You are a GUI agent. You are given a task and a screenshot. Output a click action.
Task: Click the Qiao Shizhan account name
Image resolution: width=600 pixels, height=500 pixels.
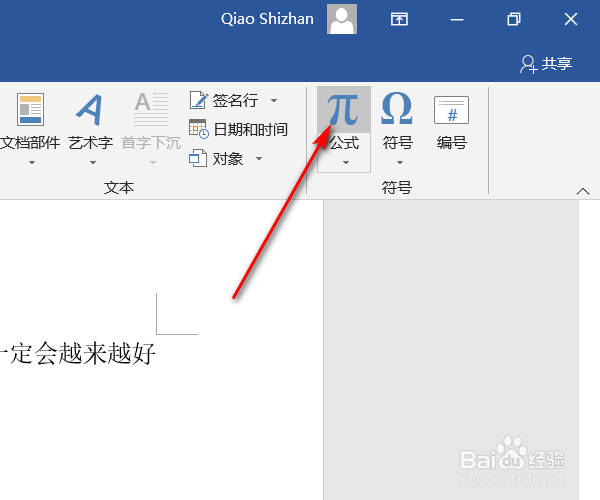click(x=267, y=19)
